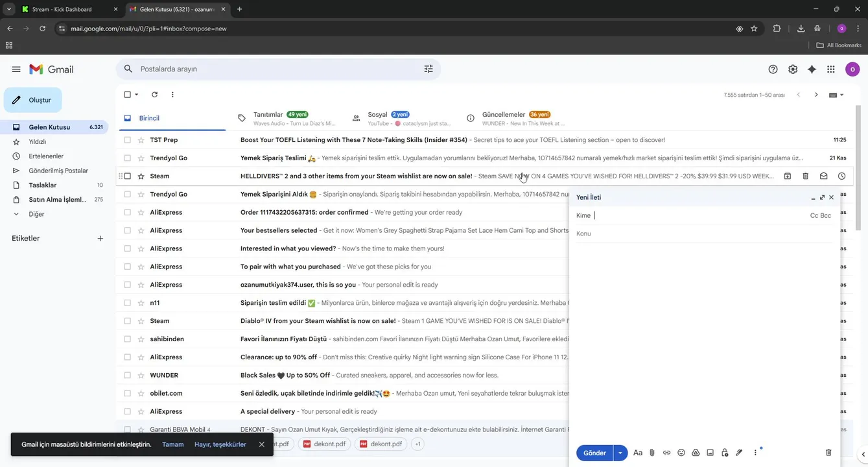The height and width of the screenshot is (467, 868).
Task: Archive the HELLDIVERS Steam email
Action: (x=787, y=176)
